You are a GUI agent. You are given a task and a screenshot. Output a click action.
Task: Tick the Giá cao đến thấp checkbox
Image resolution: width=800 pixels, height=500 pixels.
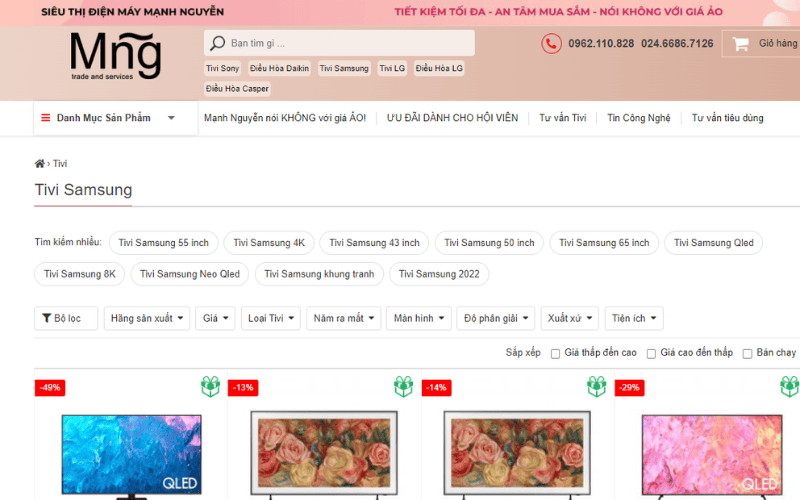[651, 354]
